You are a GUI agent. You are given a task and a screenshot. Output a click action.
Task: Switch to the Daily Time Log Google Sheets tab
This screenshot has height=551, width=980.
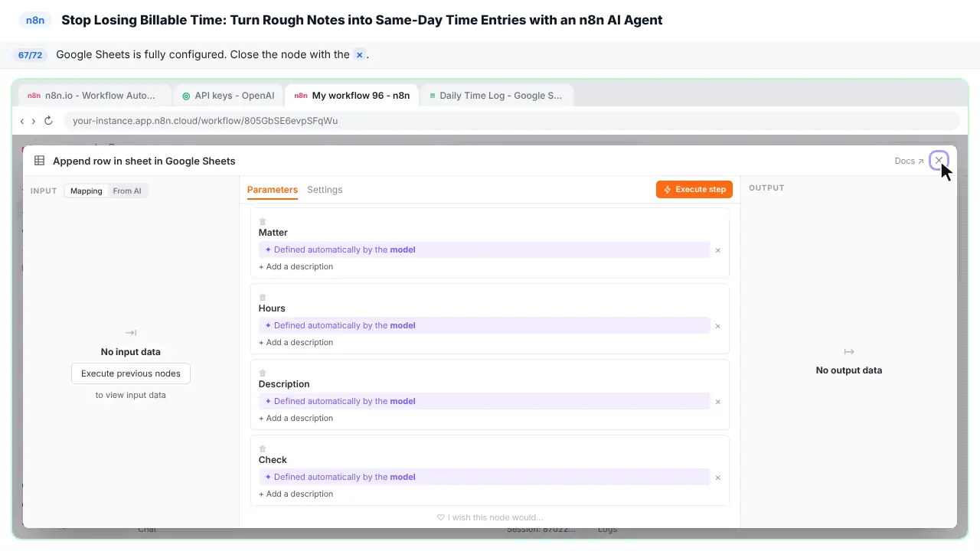pyautogui.click(x=496, y=96)
